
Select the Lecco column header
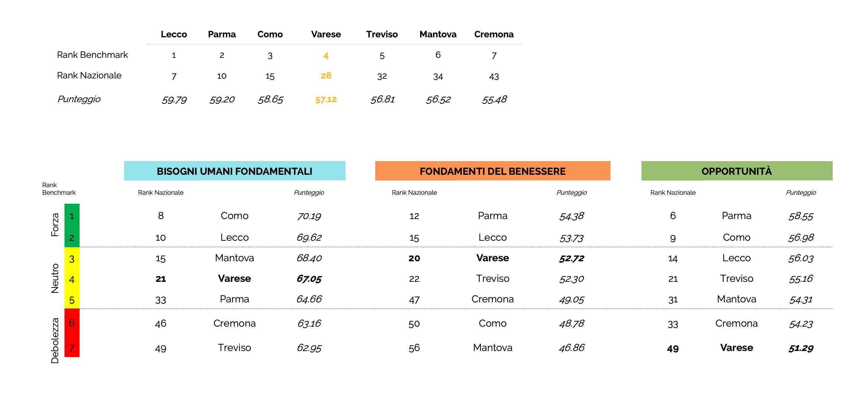(174, 34)
